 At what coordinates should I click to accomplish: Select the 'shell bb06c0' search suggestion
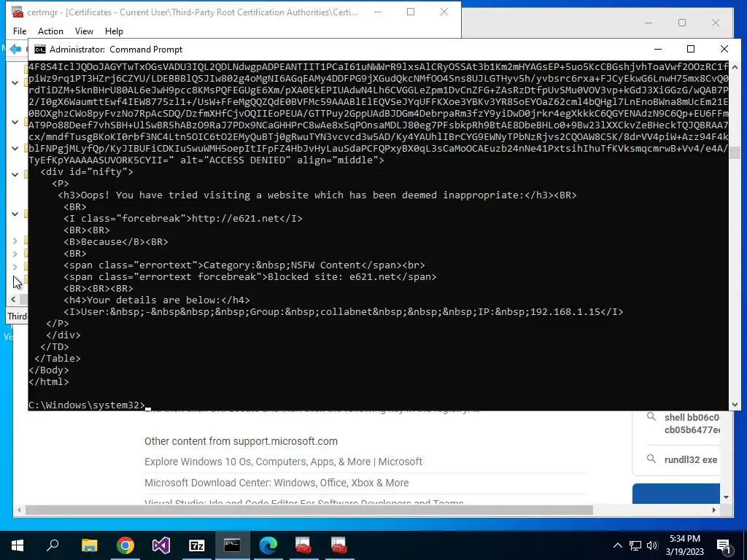tap(692, 424)
